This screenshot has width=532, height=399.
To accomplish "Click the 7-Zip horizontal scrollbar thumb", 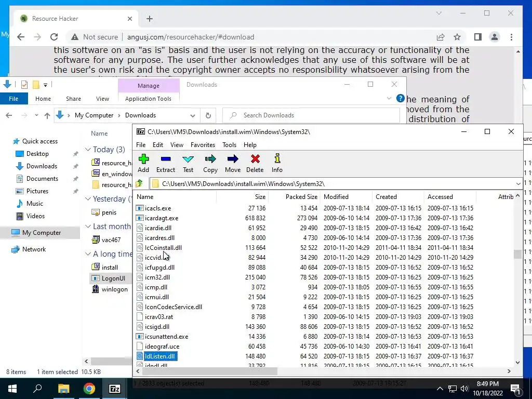I will click(210, 371).
